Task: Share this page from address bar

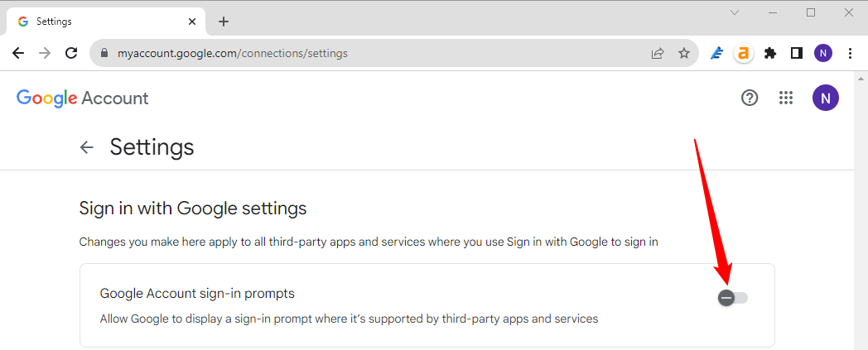Action: [x=658, y=53]
